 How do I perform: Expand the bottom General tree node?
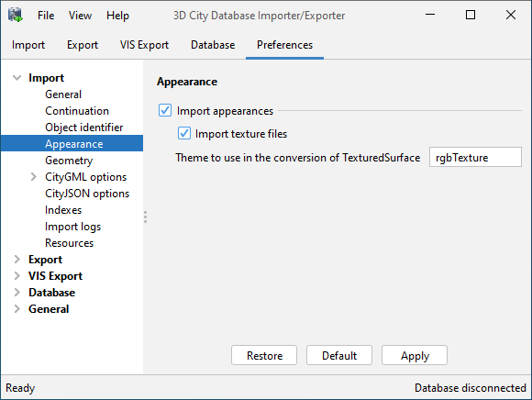17,309
